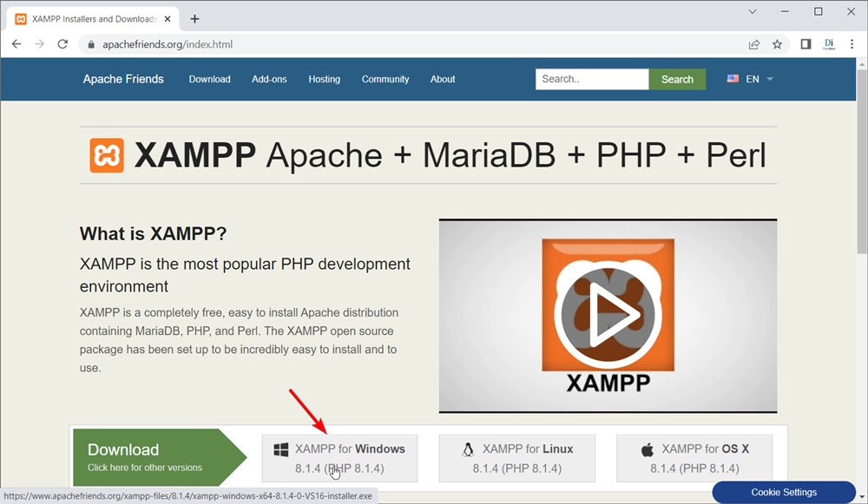Click the US flag language icon
The width and height of the screenshot is (868, 504).
(x=733, y=79)
